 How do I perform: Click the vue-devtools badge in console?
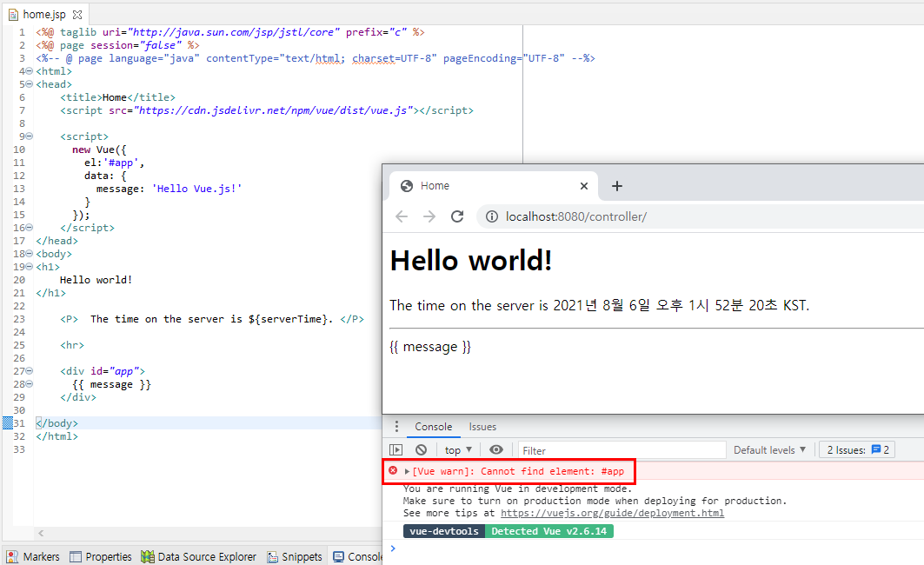[x=443, y=531]
